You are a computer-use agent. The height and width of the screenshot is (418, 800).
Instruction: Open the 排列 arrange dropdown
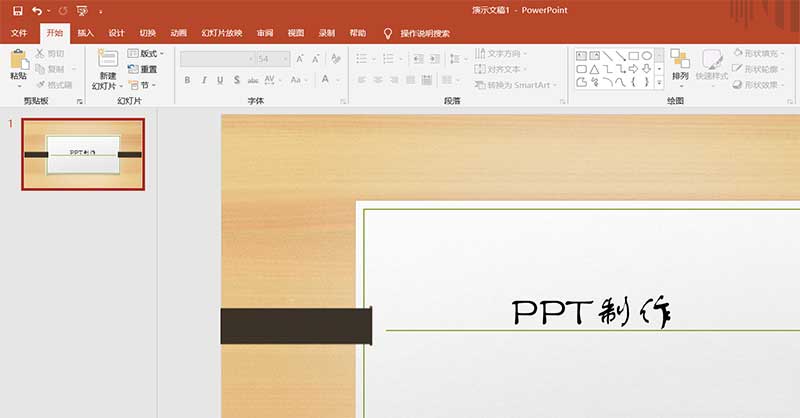tap(680, 67)
